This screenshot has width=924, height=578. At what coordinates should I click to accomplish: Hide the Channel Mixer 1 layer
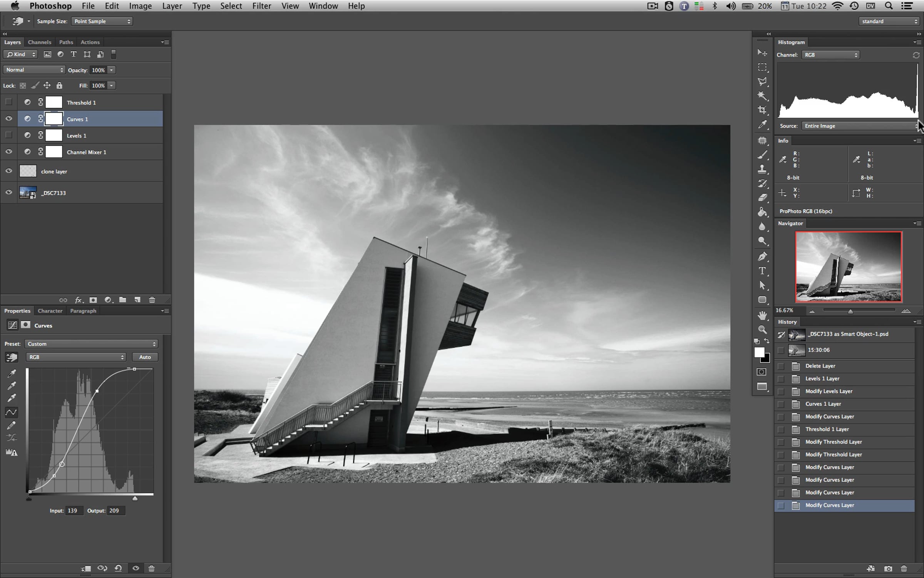click(x=8, y=152)
